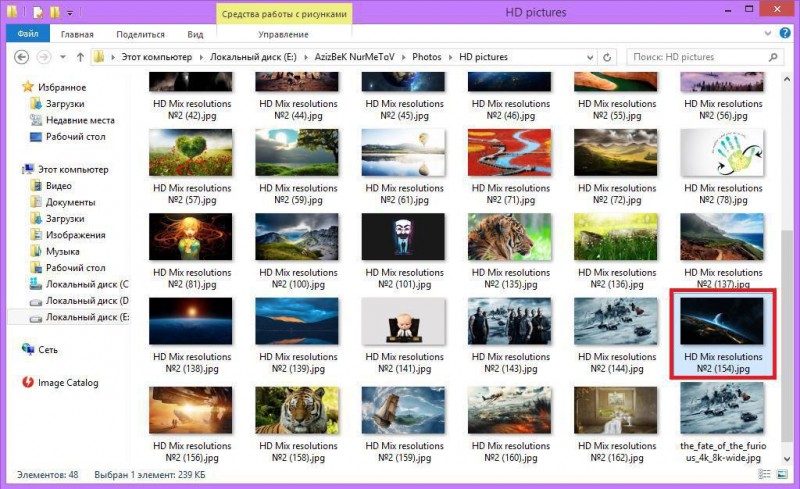Go up one folder level
800x489 pixels.
80,57
